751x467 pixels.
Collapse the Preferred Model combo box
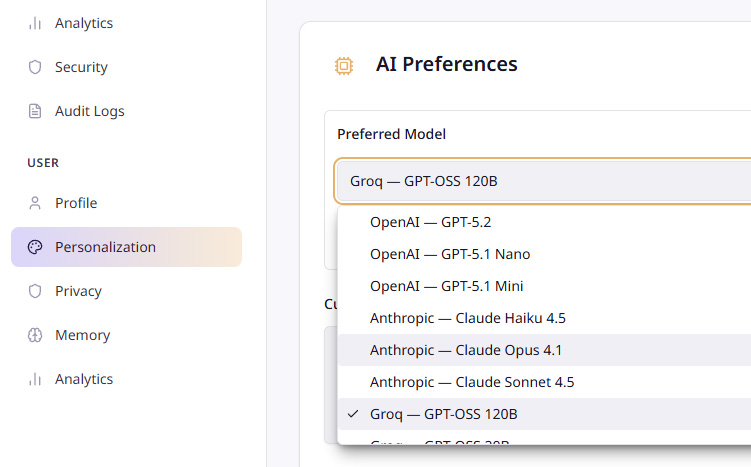(540, 181)
